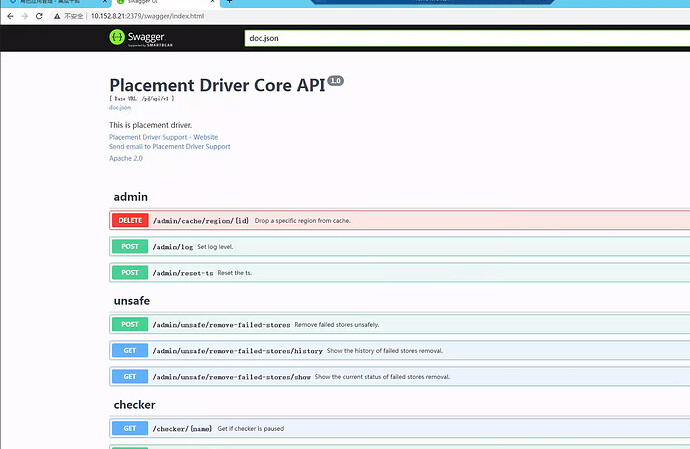Click 'Set log level.' description
The width and height of the screenshot is (690, 449).
pos(215,247)
